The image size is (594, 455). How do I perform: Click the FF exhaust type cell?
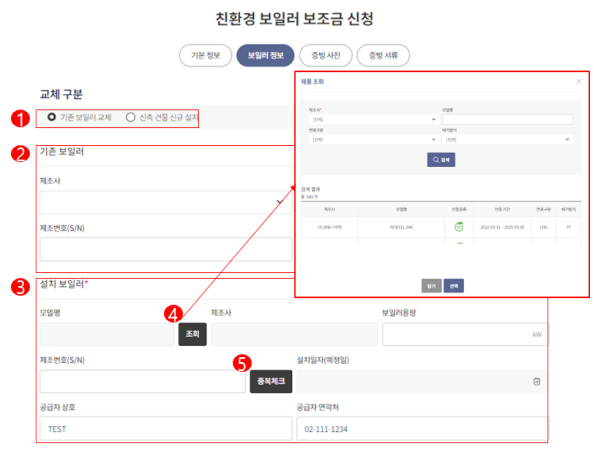(568, 227)
